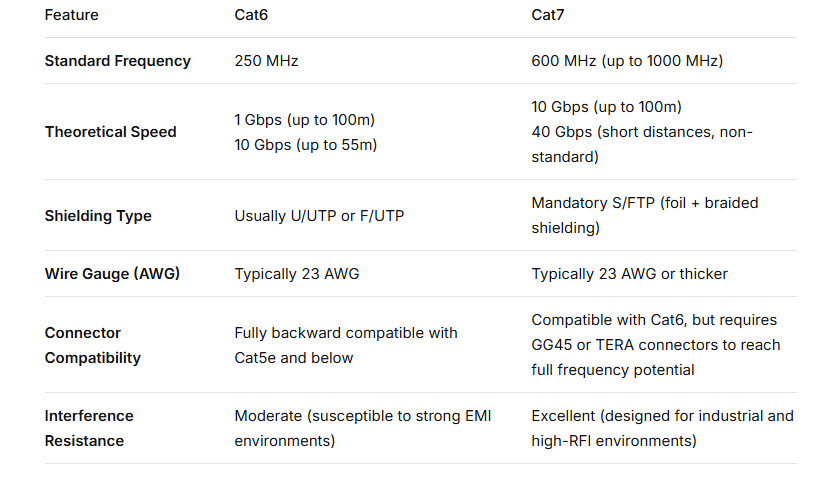The image size is (829, 492).
Task: Click the Typically 23 AWG or thicker cell
Action: (630, 274)
